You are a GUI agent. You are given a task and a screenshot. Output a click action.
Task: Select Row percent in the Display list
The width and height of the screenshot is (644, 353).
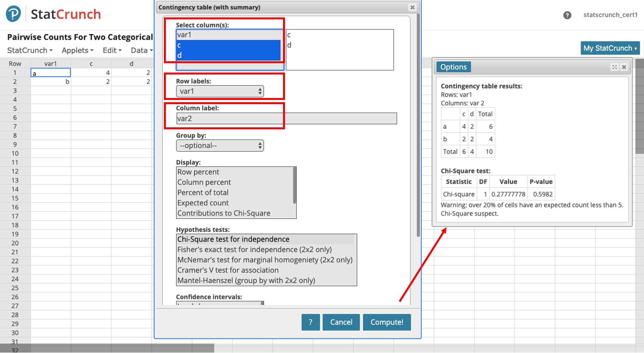[x=198, y=172]
